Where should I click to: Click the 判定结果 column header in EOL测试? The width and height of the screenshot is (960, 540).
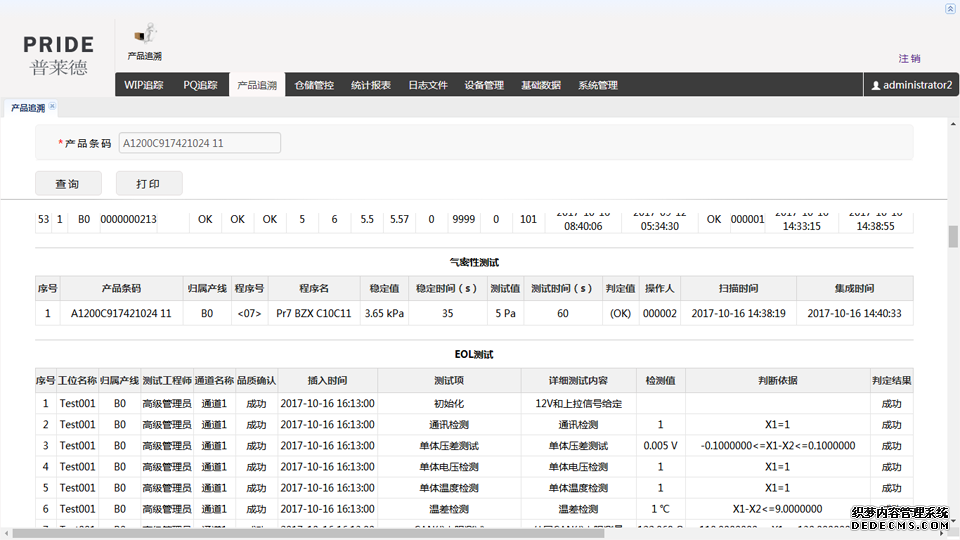tap(891, 381)
